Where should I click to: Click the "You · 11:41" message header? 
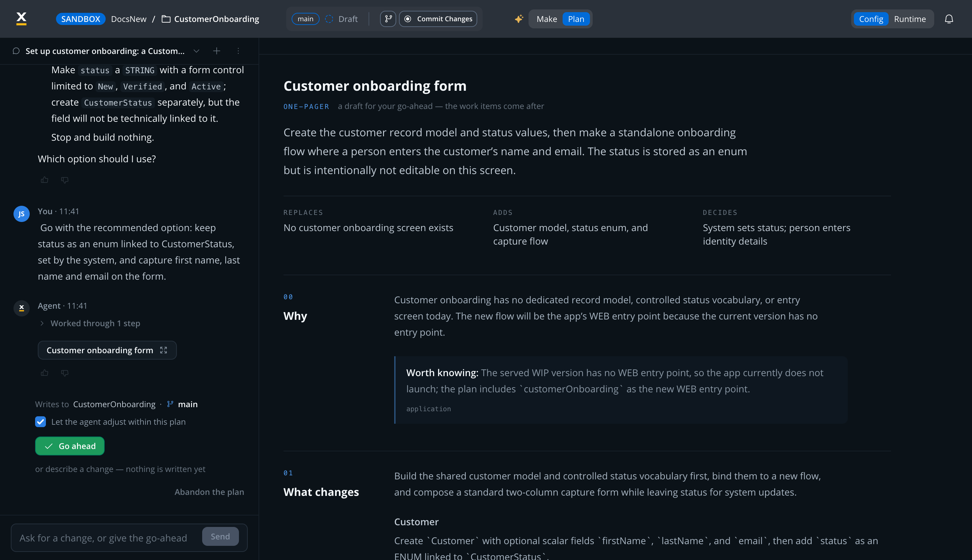(58, 211)
